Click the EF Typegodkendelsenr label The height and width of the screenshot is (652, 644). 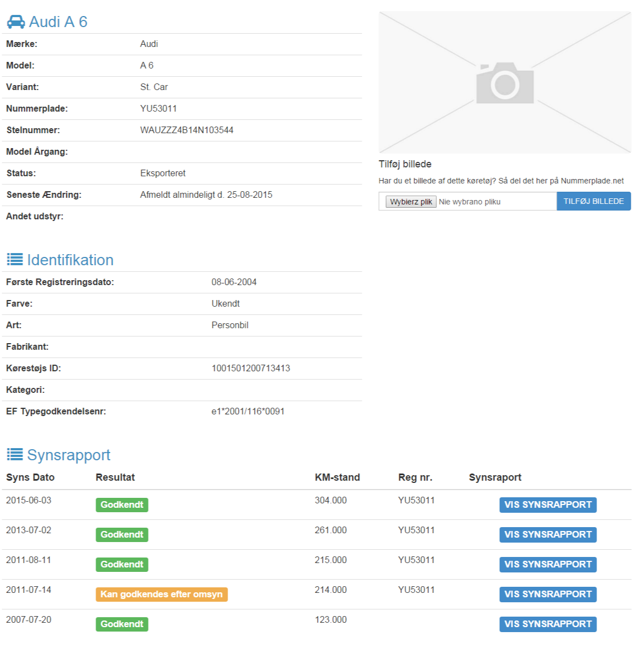click(56, 412)
